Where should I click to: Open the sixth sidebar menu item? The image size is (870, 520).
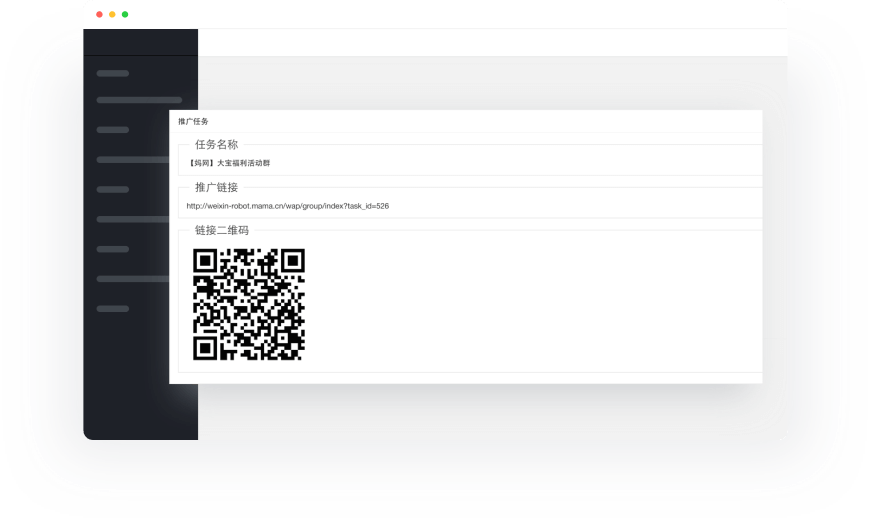133,219
